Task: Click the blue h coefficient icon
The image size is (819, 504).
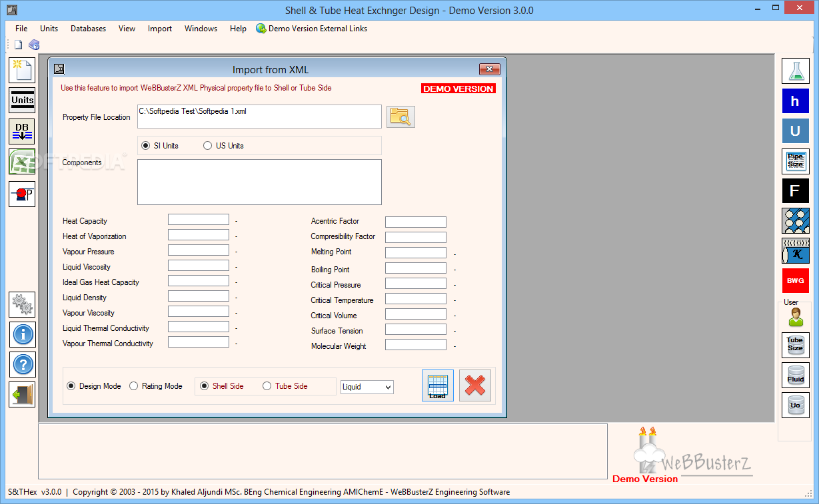Action: tap(795, 101)
